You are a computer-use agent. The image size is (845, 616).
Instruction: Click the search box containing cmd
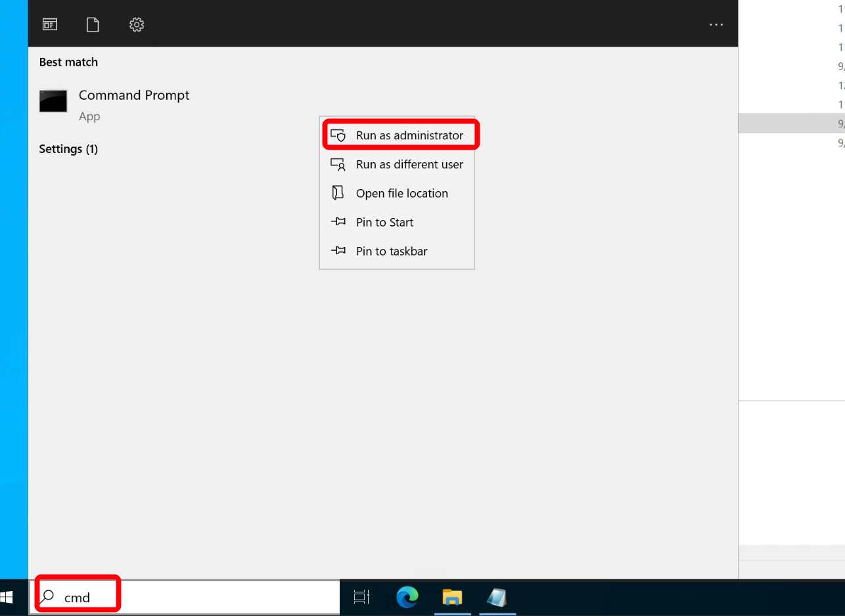pos(197,598)
